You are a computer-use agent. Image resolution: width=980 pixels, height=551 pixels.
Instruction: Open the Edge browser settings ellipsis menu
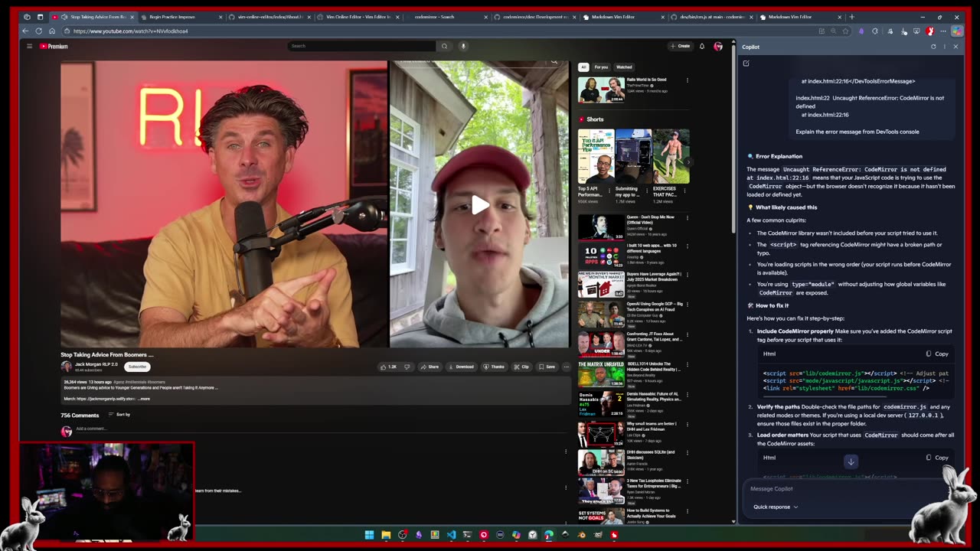pos(942,31)
